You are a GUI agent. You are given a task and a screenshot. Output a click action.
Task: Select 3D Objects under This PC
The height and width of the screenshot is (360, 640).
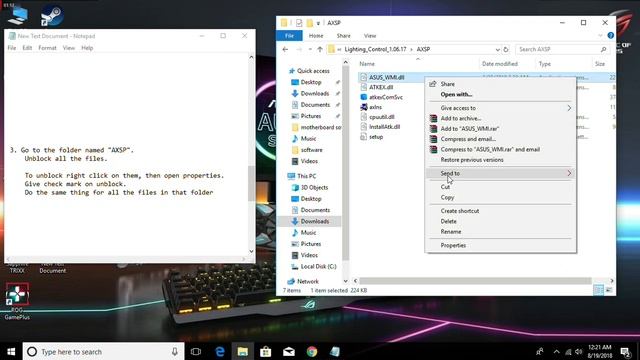pyautogui.click(x=314, y=187)
